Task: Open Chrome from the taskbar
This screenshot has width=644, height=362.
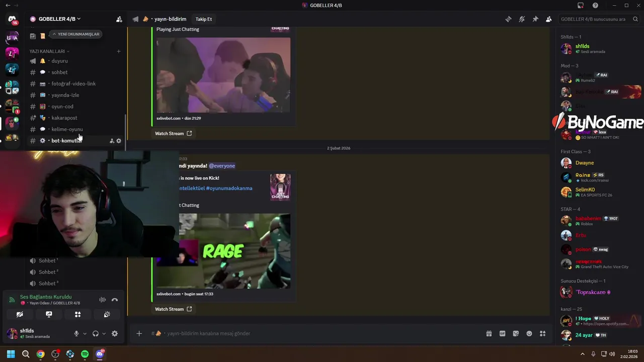Action: (40, 354)
